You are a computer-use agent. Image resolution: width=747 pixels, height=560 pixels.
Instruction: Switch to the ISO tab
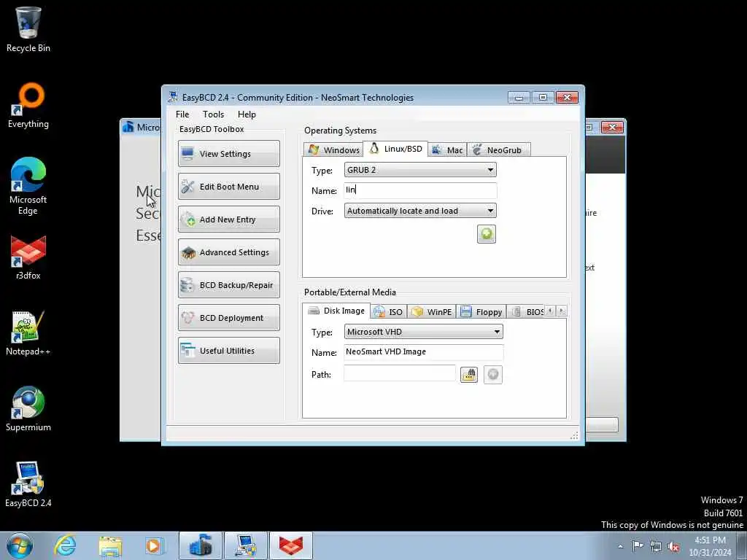point(389,312)
